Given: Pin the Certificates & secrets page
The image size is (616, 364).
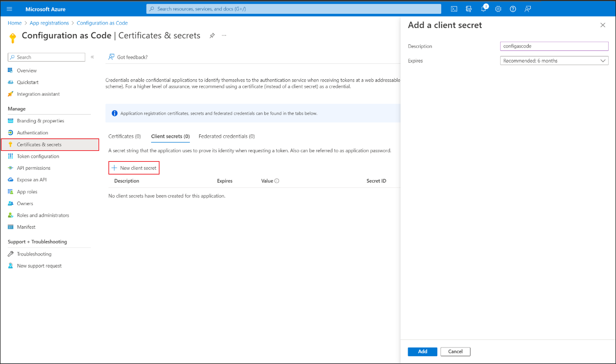Looking at the screenshot, I should (212, 36).
